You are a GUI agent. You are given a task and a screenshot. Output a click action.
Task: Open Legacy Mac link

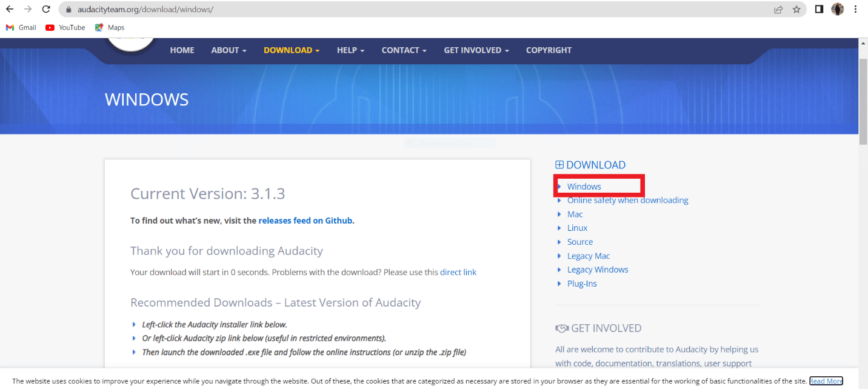(x=589, y=256)
